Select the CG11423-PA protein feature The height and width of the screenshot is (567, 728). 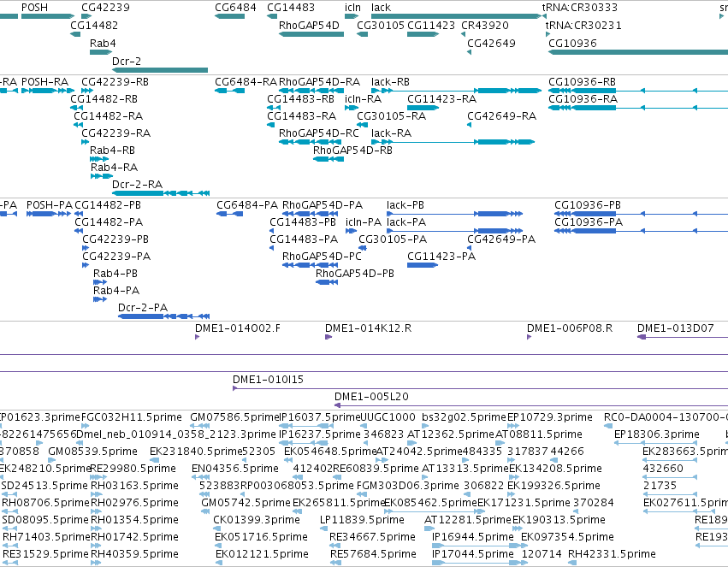(x=423, y=265)
